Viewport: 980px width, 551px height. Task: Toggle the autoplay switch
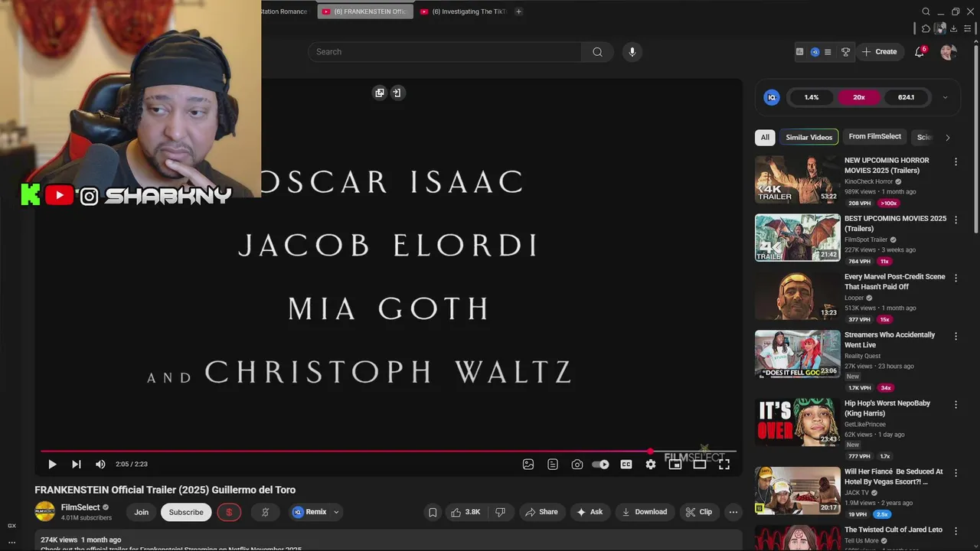click(601, 464)
